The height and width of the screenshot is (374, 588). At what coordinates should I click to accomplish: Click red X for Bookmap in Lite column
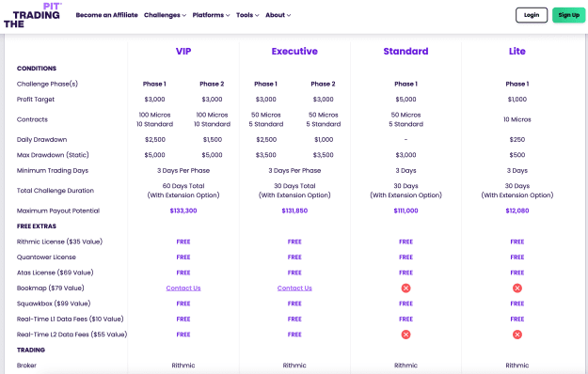tap(517, 288)
